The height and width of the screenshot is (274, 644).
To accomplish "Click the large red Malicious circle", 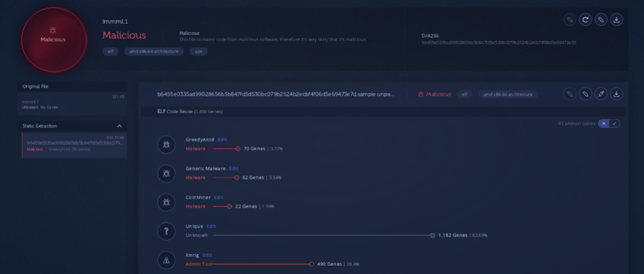I will tap(54, 40).
